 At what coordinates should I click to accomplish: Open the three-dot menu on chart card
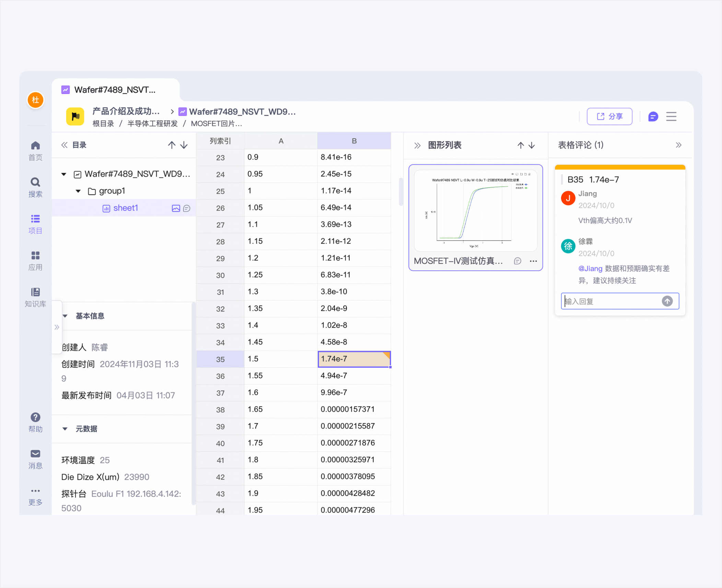point(533,261)
